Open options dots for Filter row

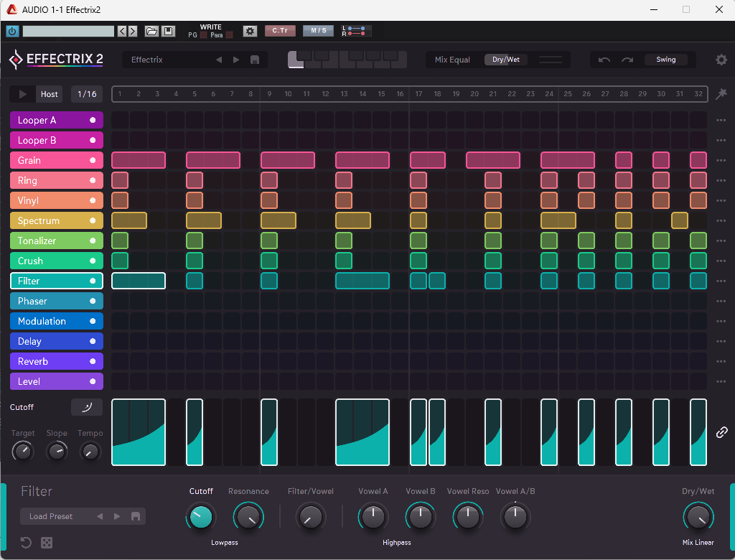point(721,281)
